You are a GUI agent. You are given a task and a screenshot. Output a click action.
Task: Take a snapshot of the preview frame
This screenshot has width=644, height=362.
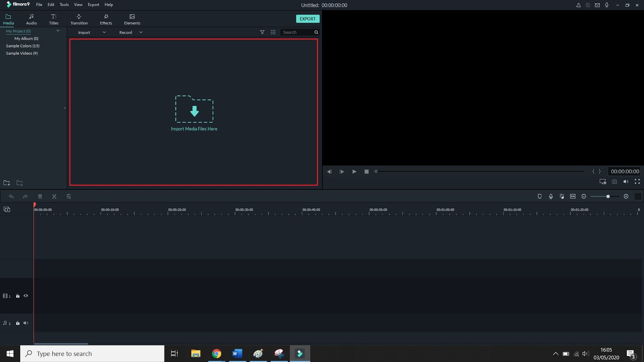pyautogui.click(x=614, y=181)
